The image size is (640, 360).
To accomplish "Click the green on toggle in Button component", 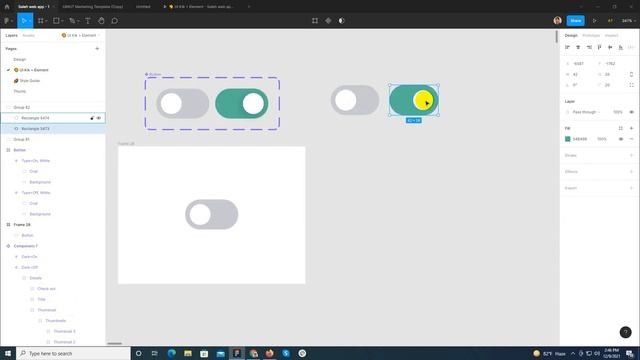I will (242, 104).
